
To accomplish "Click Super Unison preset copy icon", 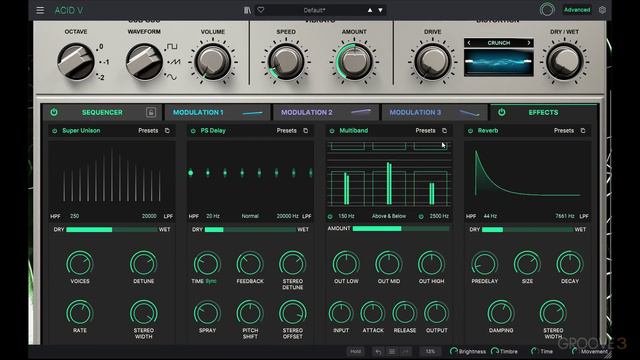I will coord(167,131).
